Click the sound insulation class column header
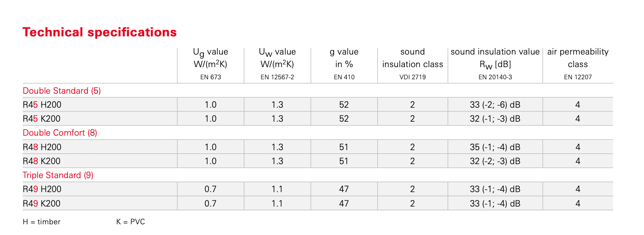This screenshot has height=235, width=644. (413, 58)
